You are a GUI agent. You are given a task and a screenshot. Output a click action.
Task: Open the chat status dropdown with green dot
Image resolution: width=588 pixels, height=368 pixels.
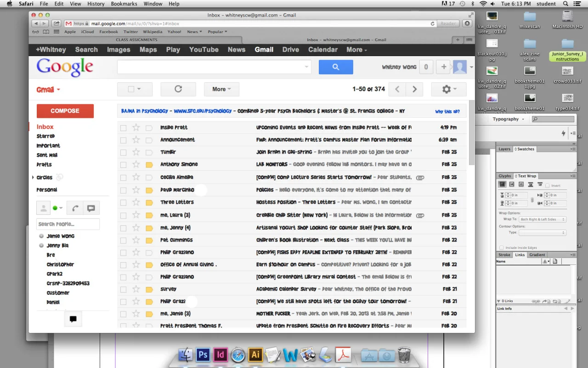(57, 208)
